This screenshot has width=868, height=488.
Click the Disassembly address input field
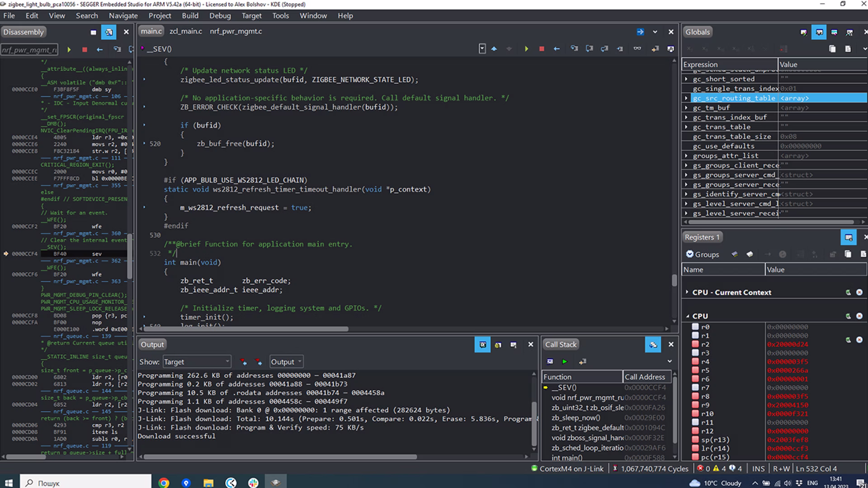[29, 50]
